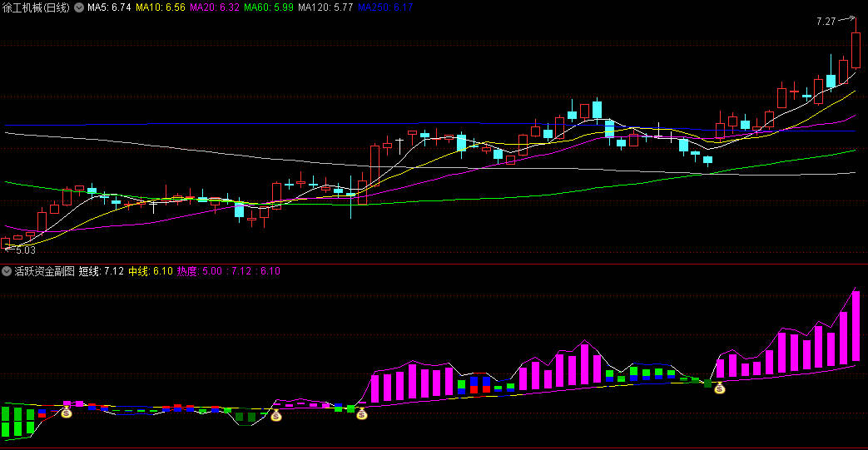Screen dimensions: 868x450
Task: Click the 5.03 low price label
Action: (26, 250)
